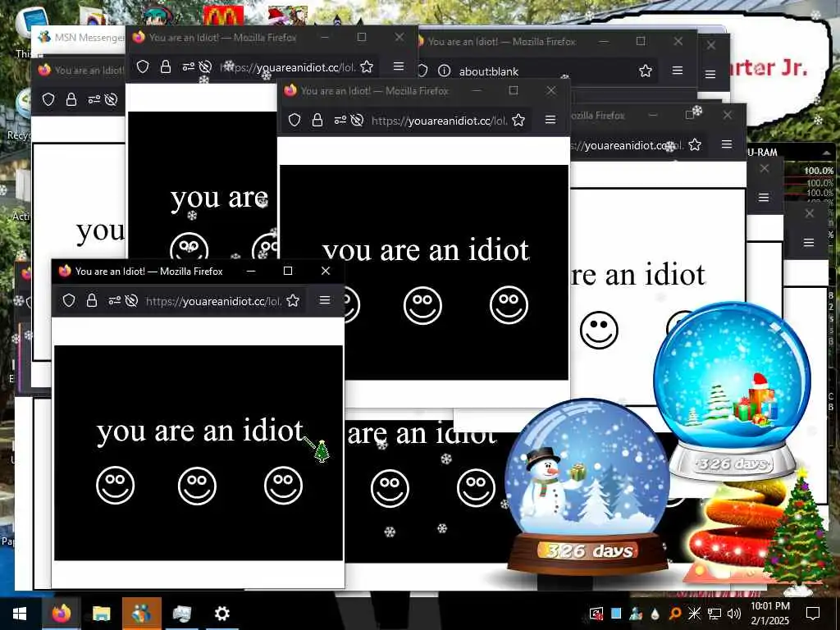Open the hamburger menu in the top-left Firefox window
The height and width of the screenshot is (630, 840).
point(399,66)
